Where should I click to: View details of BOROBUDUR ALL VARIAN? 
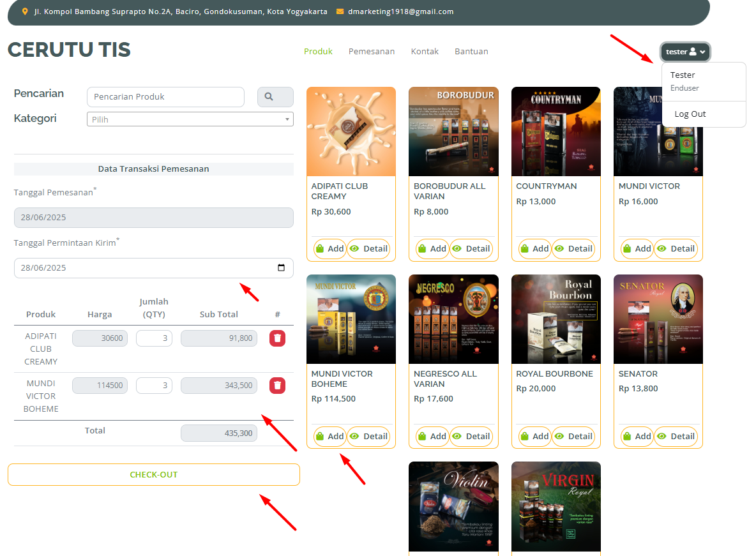click(x=471, y=249)
